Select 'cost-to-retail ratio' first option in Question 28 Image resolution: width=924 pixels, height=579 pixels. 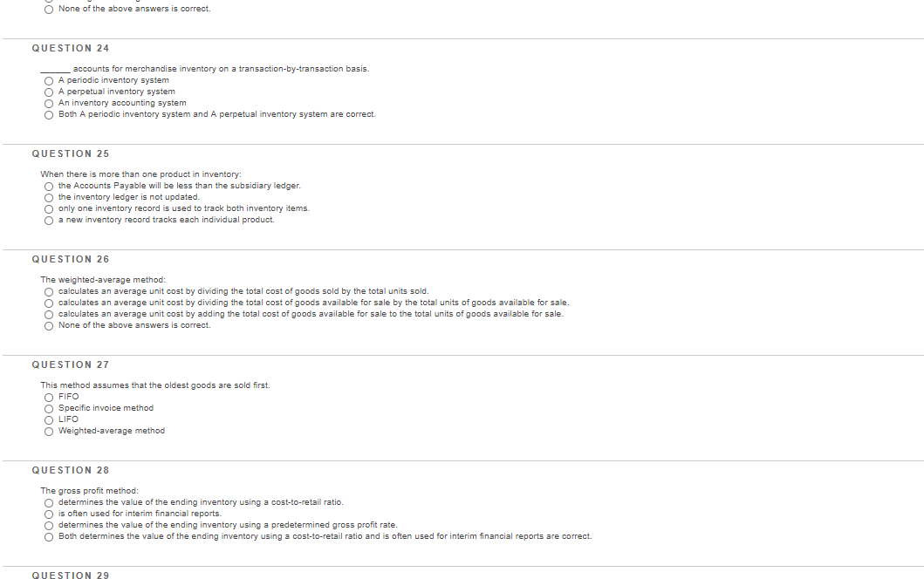49,502
